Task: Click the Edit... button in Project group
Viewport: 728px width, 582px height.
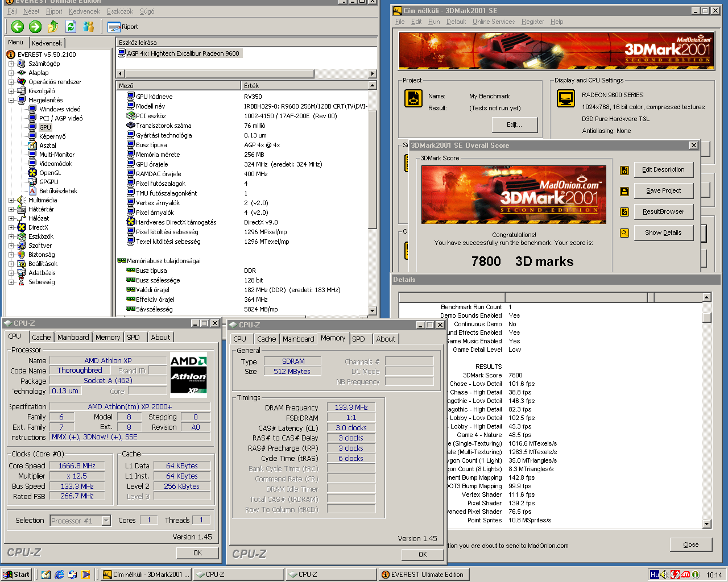Action: (514, 124)
